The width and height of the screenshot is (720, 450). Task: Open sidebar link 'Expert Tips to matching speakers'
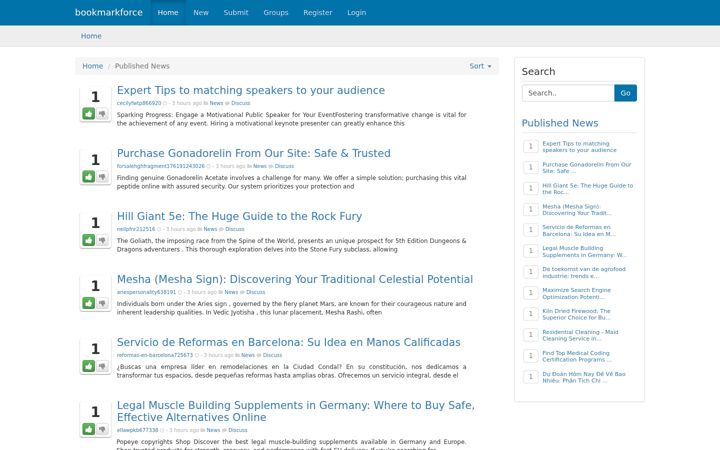click(579, 147)
